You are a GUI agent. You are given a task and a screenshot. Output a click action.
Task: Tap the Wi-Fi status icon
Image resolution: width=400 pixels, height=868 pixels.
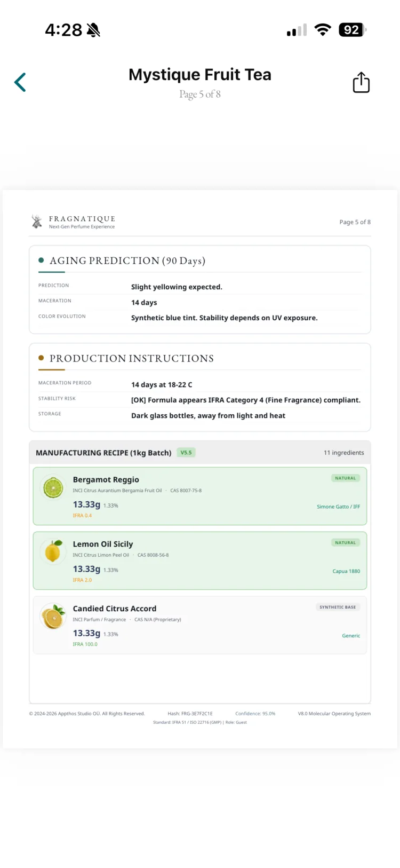point(323,30)
